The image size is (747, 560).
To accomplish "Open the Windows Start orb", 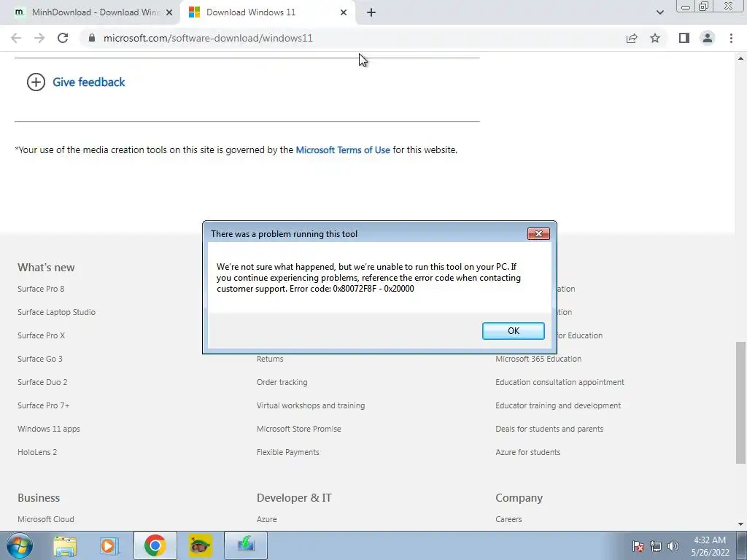I will point(20,545).
